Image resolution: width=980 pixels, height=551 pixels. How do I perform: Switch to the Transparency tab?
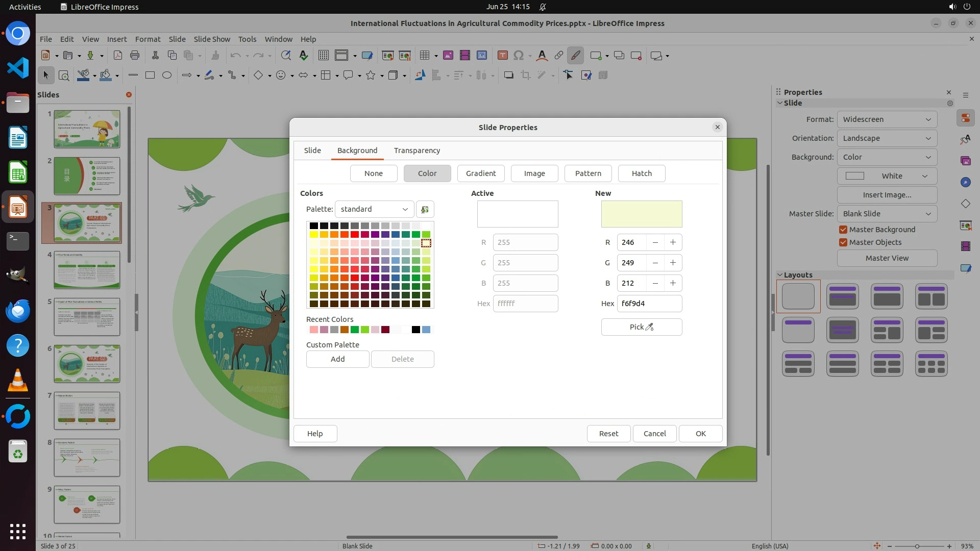(416, 151)
